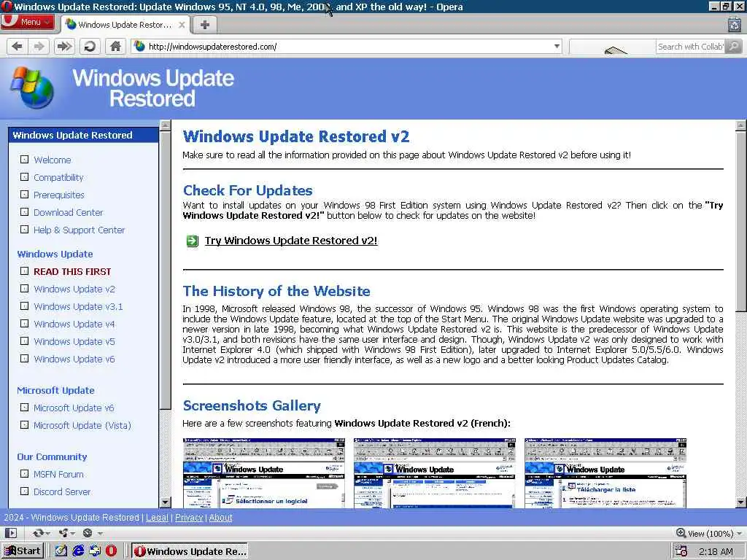Expand the address bar history dropdown
Screen dimensions: 747x560
(x=557, y=46)
